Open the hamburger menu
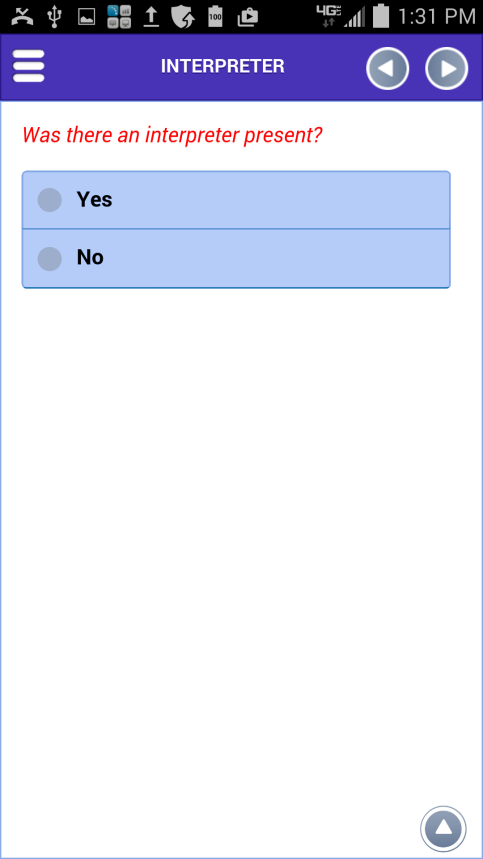Viewport: 483px width, 859px height. [28, 66]
